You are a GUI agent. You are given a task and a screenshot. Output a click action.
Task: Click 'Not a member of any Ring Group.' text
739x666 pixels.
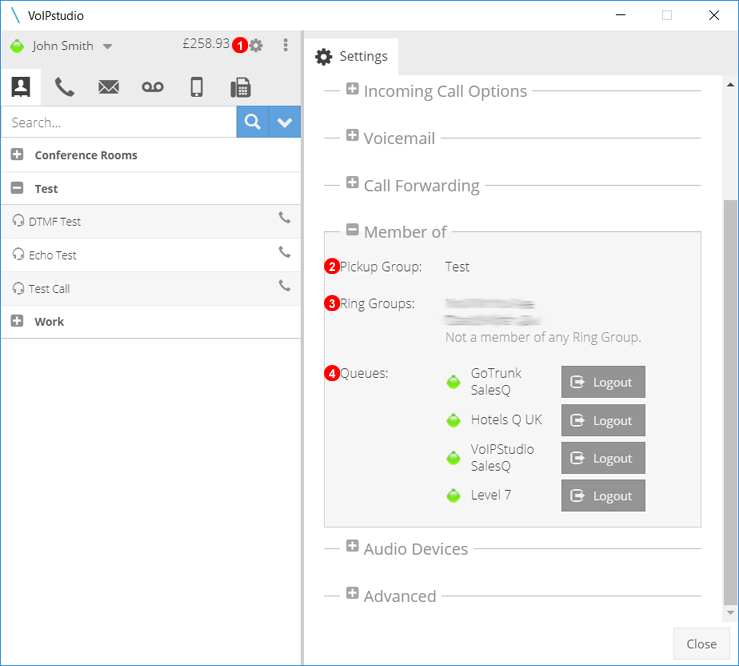[x=543, y=337]
